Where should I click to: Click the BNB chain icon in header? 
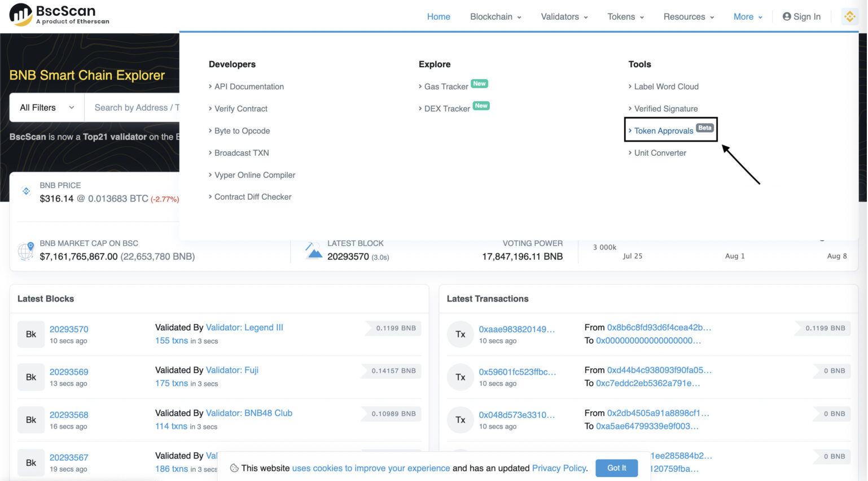(x=849, y=16)
